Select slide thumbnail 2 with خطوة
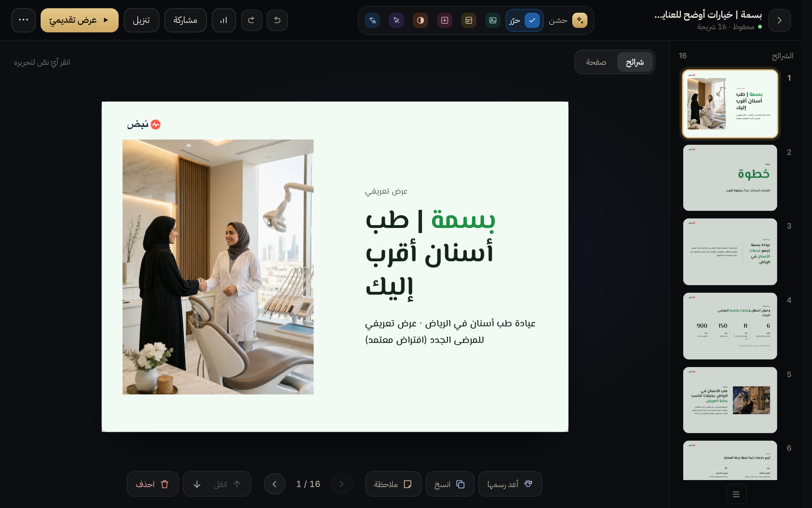Viewport: 812px width, 508px height. coord(730,178)
